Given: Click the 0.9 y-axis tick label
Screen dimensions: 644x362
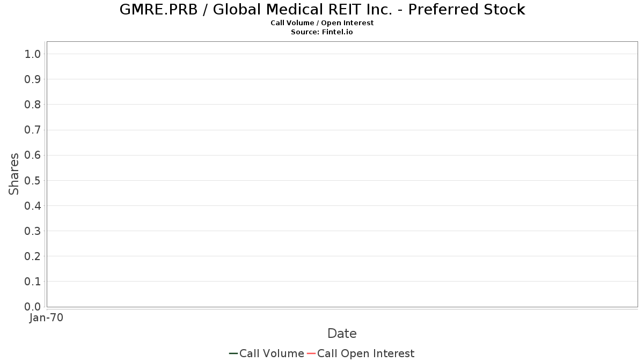Looking at the screenshot, I should tap(33, 79).
